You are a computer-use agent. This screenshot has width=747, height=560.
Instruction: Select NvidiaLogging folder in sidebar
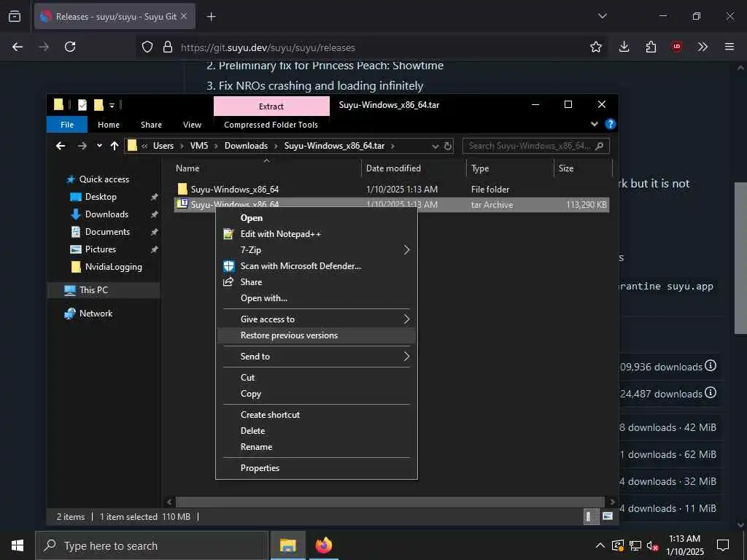coord(113,267)
